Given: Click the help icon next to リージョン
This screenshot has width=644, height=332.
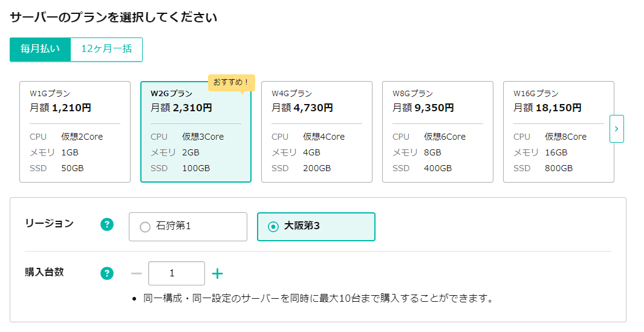Looking at the screenshot, I should coord(107,225).
